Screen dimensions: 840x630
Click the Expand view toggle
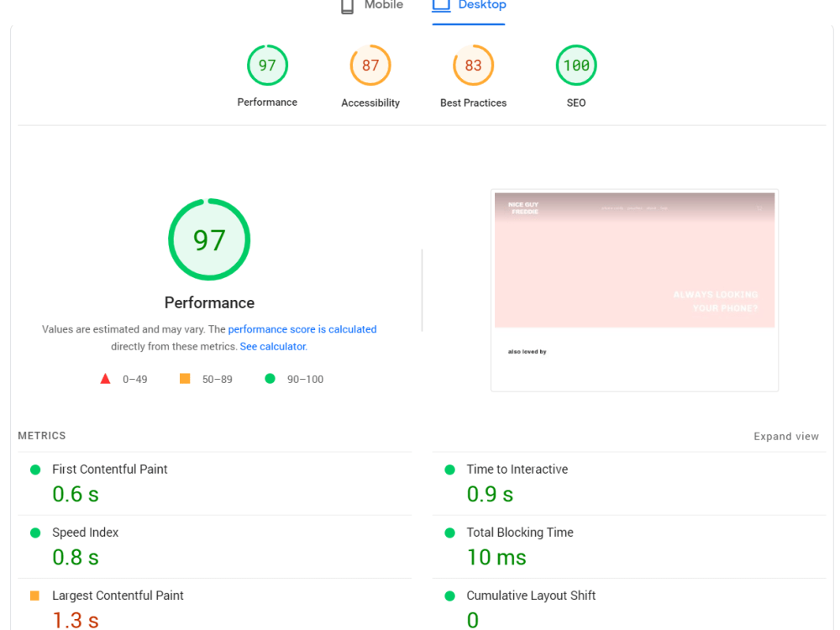pyautogui.click(x=786, y=437)
